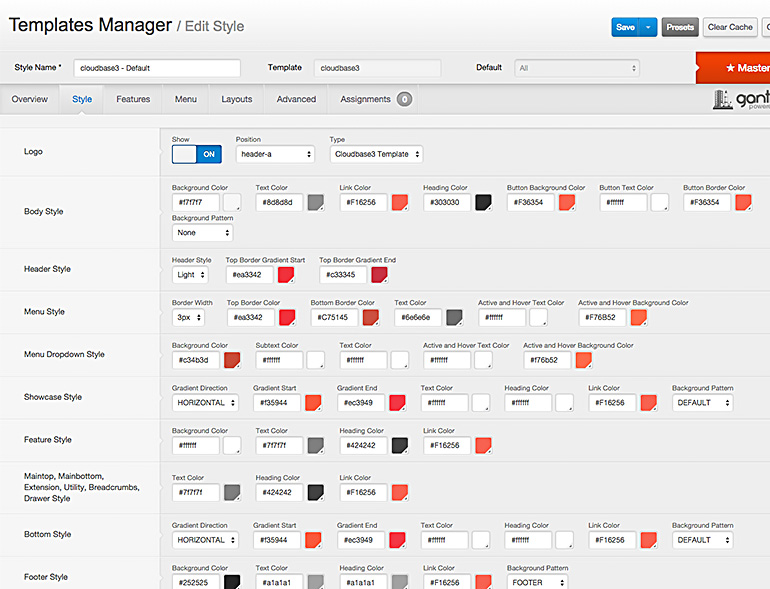This screenshot has height=589, width=770.
Task: Open Bottom Style Gradient Direction HORIZONTAL dropdown
Action: [205, 540]
